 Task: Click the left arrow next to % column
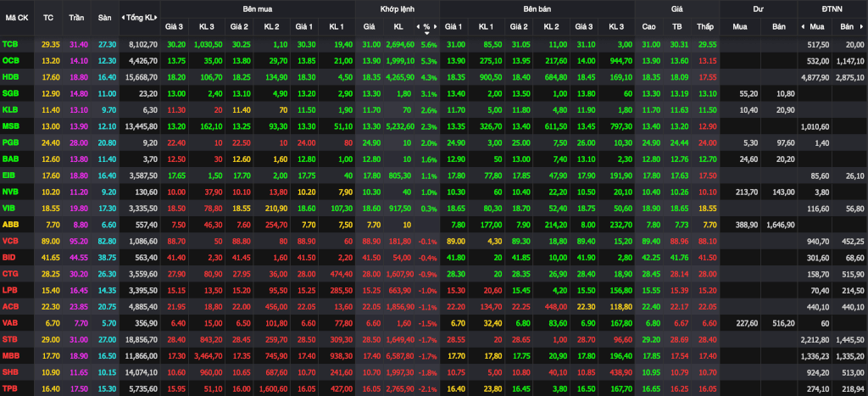click(x=419, y=26)
